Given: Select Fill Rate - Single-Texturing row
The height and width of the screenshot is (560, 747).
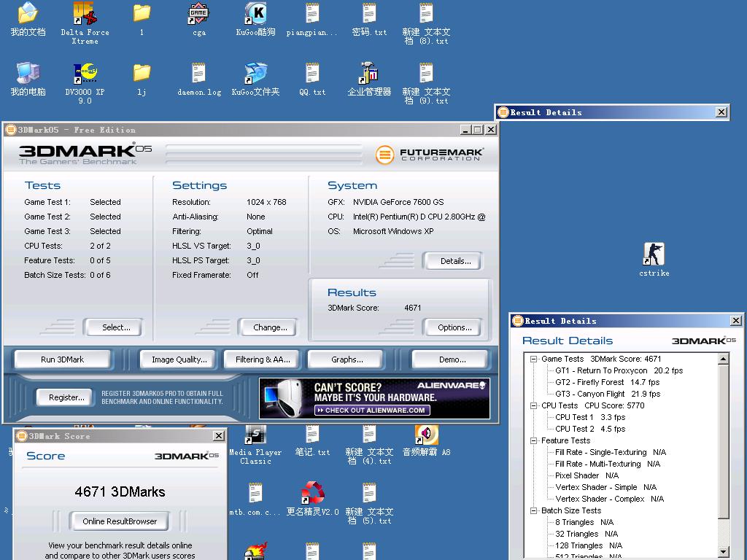Looking at the screenshot, I should [611, 452].
